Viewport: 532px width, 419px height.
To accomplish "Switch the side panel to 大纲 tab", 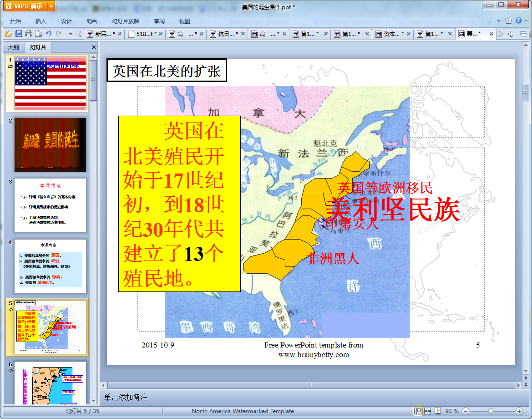I will (14, 47).
